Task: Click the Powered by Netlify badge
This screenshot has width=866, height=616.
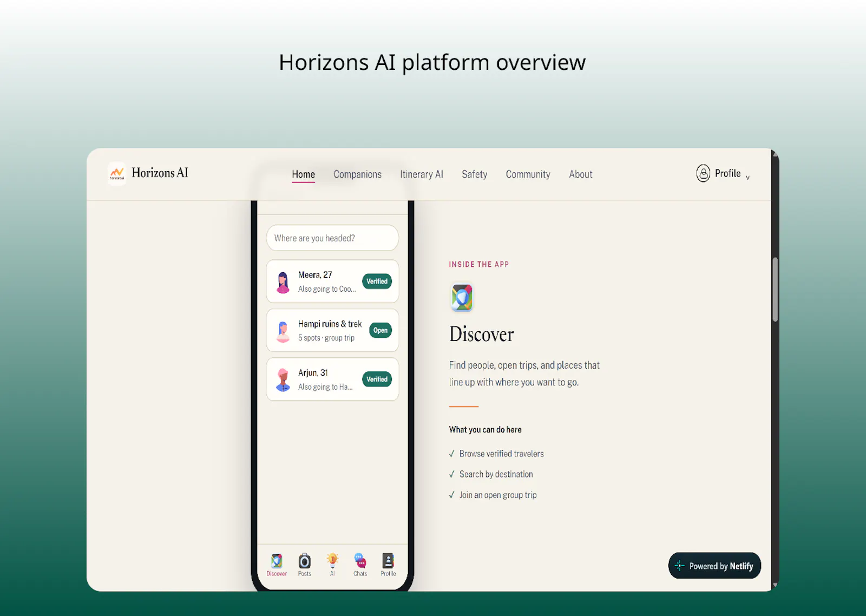Action: pos(714,566)
